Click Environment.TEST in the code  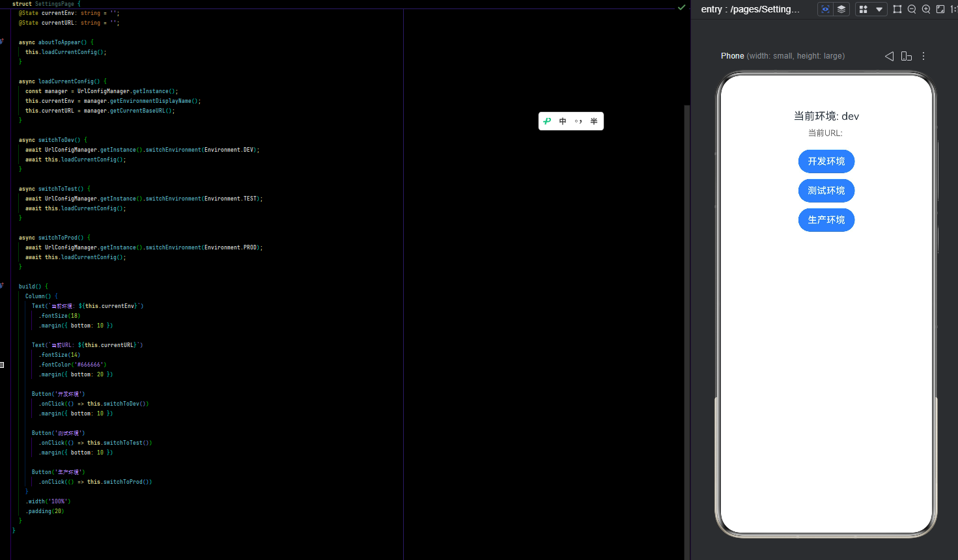pos(231,199)
